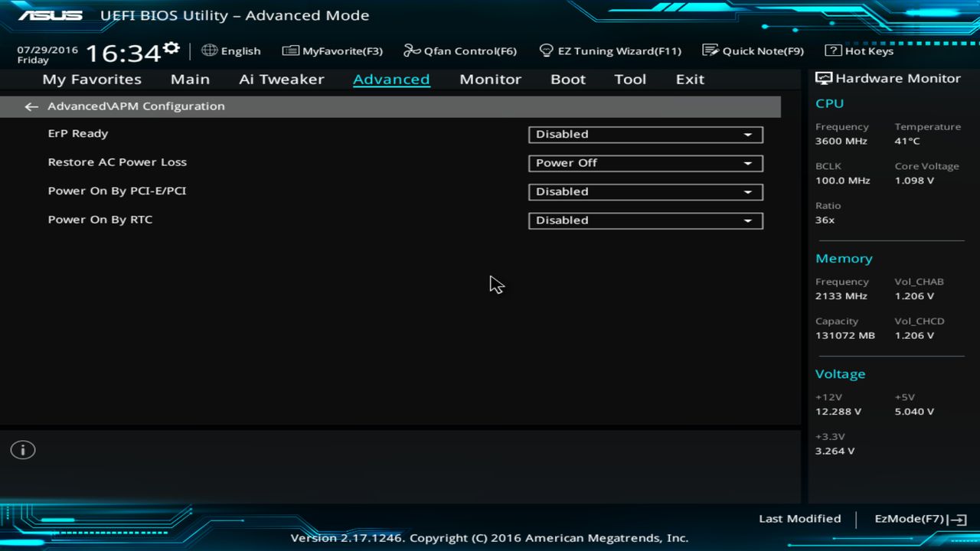This screenshot has width=980, height=551.
Task: Go back using the APM Configuration back arrow
Action: point(31,106)
